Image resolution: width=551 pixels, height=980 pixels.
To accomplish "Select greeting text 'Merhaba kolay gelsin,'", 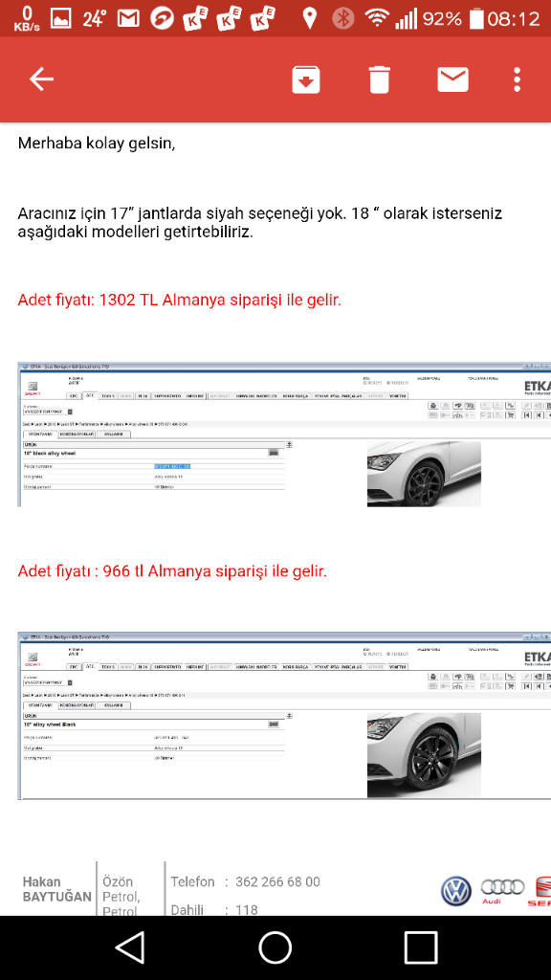I will (x=97, y=144).
